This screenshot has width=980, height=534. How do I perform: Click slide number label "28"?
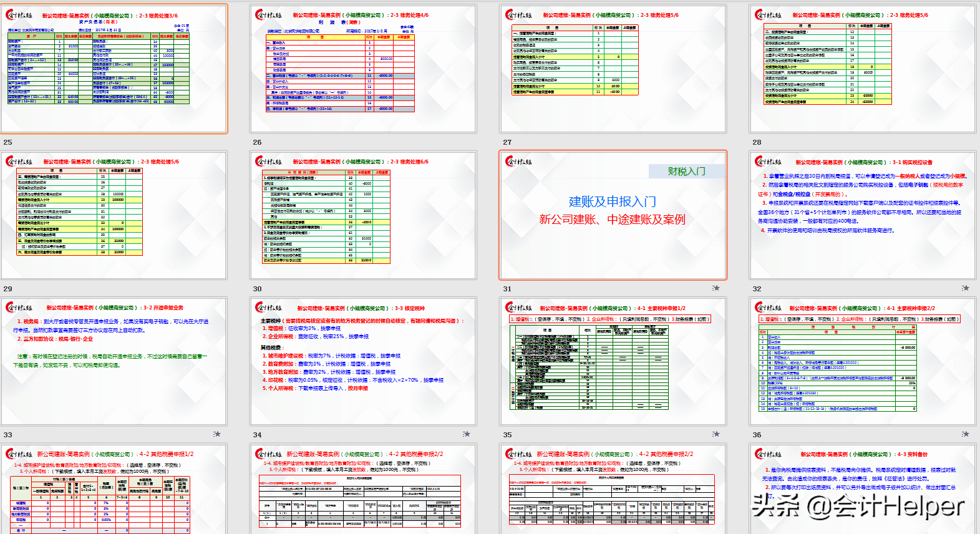click(757, 142)
